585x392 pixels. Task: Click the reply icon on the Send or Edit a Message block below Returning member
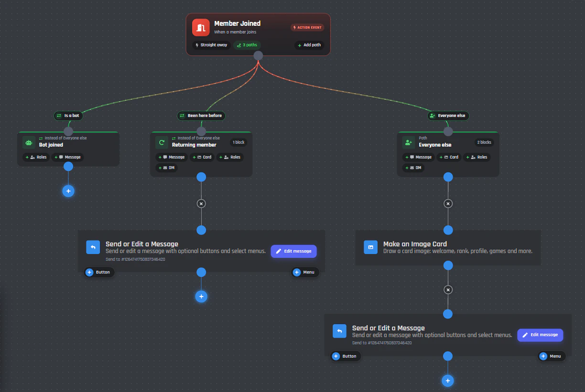pos(93,247)
